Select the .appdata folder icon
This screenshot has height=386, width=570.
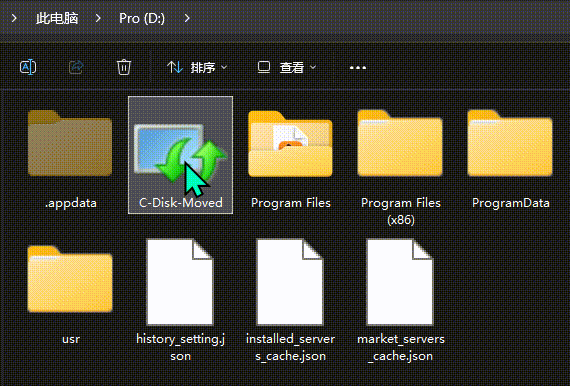(70, 143)
